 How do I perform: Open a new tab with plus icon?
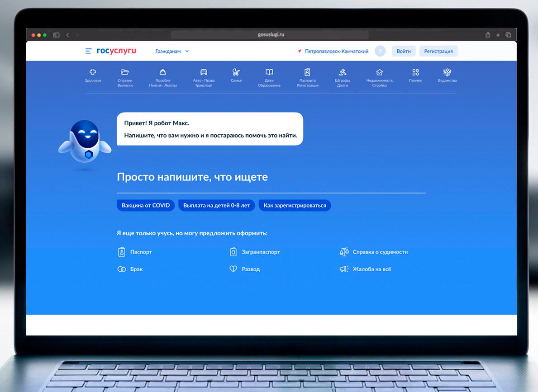[498, 35]
